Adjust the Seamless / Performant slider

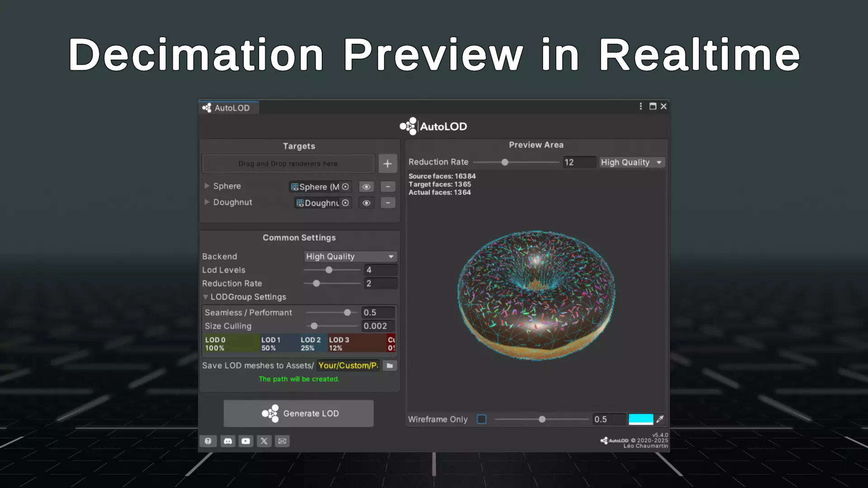(x=332, y=312)
